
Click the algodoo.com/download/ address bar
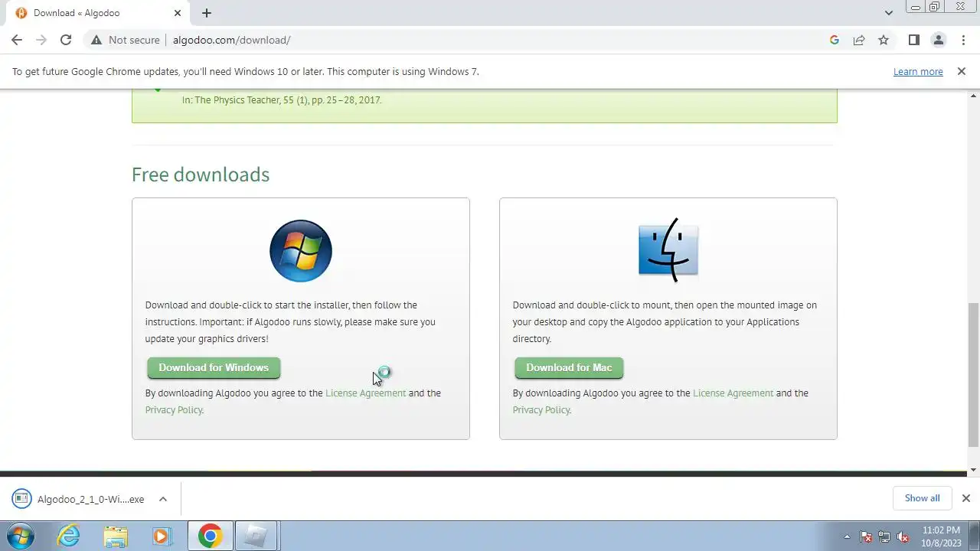pyautogui.click(x=490, y=40)
